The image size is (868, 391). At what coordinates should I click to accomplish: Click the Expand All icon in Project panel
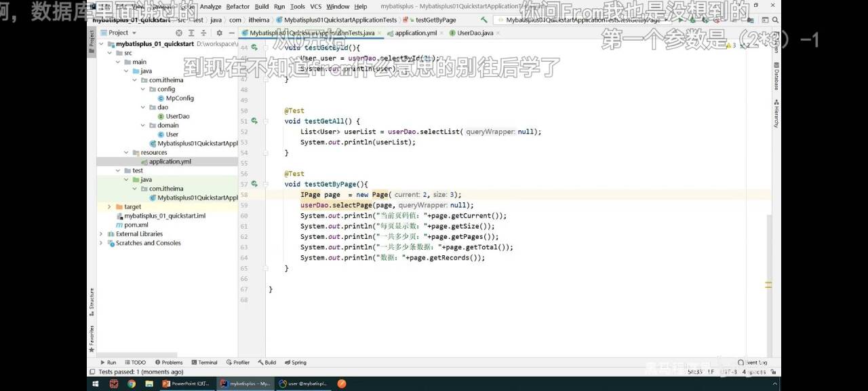[190, 33]
